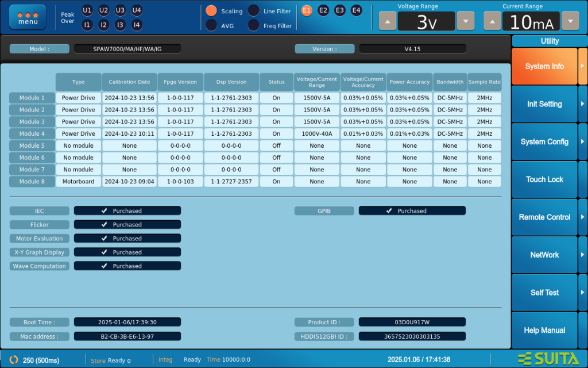Click the U3 peak over indicator
The height and width of the screenshot is (368, 588).
click(120, 10)
